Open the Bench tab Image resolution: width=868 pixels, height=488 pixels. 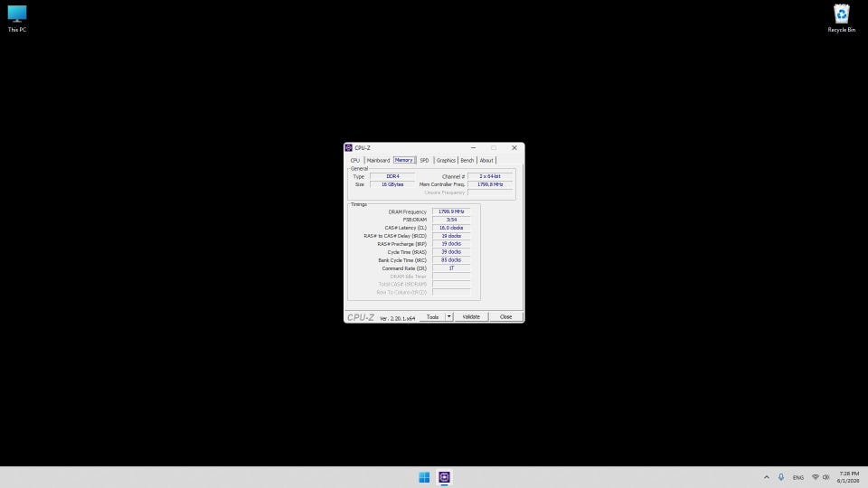(467, 161)
